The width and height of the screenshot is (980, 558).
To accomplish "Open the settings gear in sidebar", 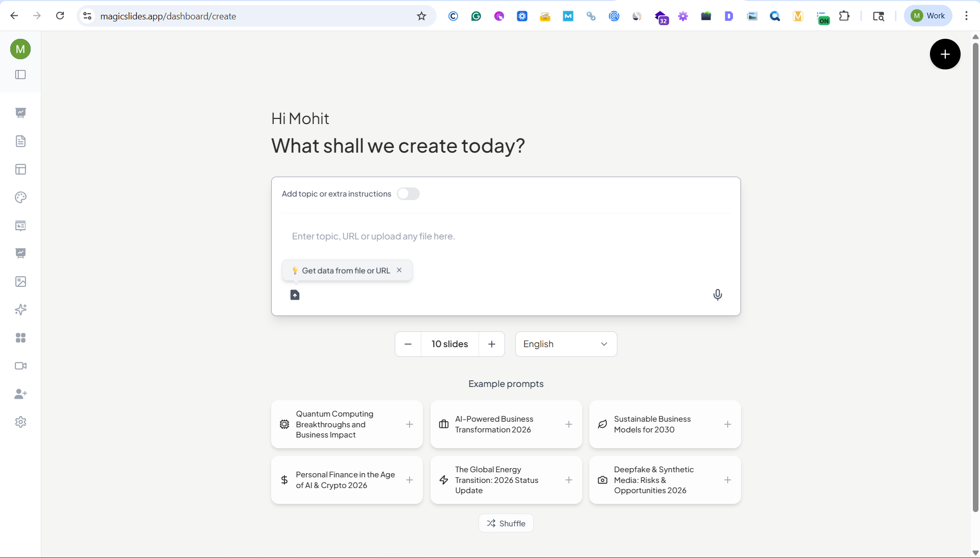I will pos(20,422).
